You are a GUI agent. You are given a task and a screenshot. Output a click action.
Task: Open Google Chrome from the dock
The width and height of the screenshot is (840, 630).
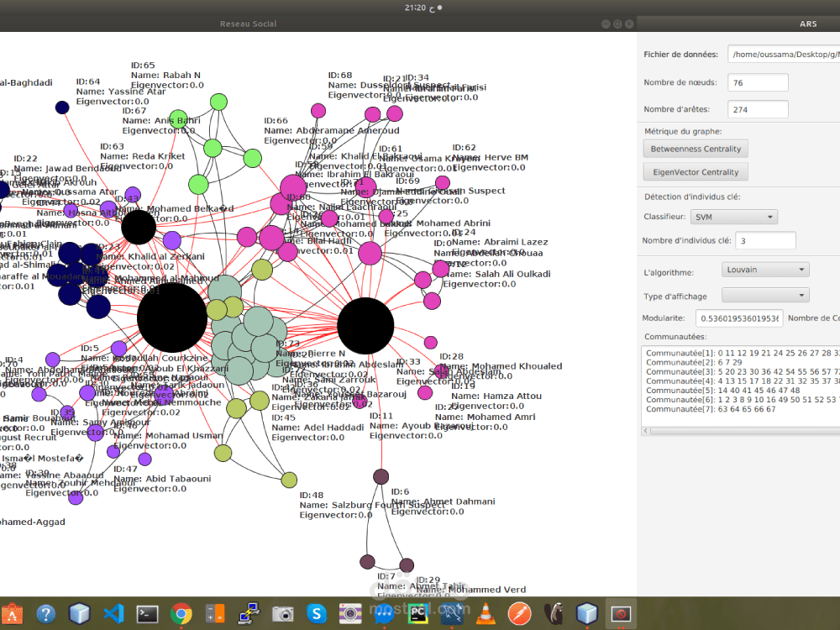tap(180, 613)
